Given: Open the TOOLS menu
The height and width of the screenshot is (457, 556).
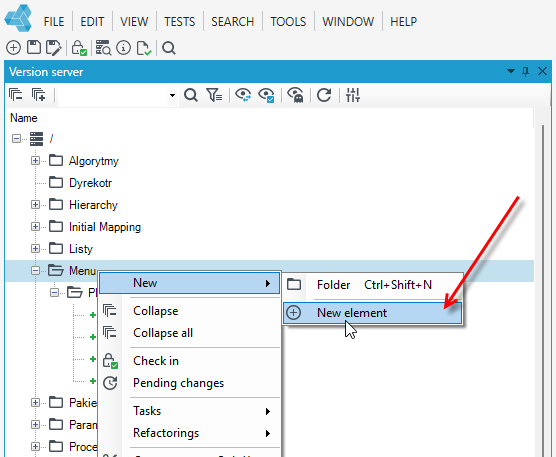Looking at the screenshot, I should click(288, 22).
